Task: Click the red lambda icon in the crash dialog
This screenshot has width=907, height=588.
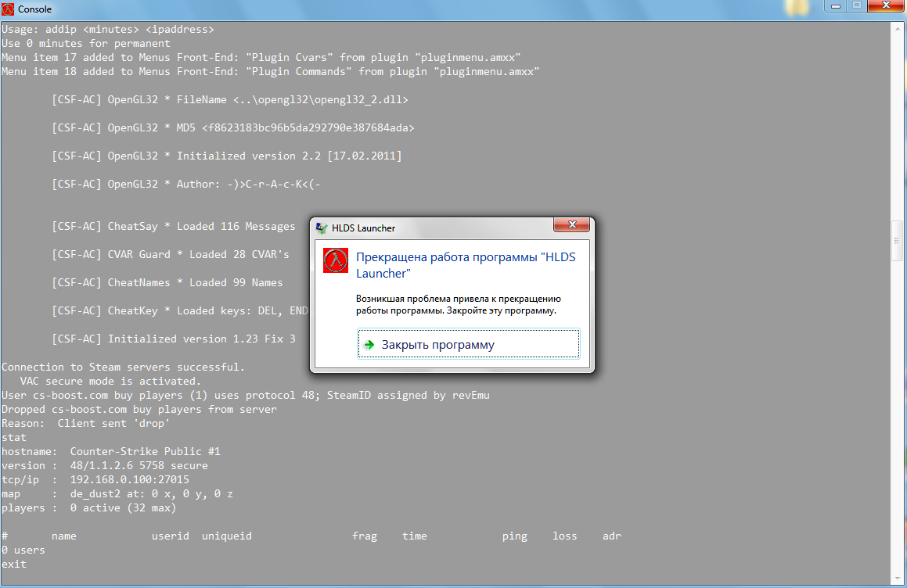Action: (x=336, y=260)
